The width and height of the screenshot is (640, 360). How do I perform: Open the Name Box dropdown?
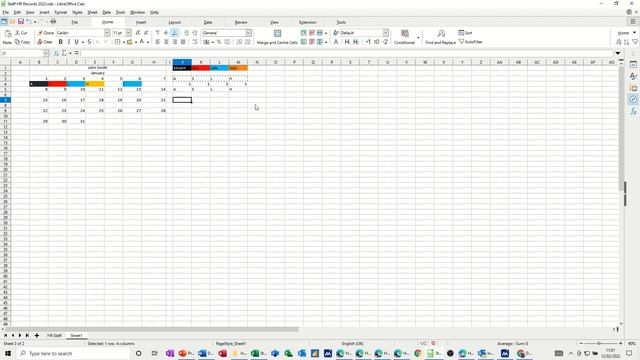pos(46,53)
